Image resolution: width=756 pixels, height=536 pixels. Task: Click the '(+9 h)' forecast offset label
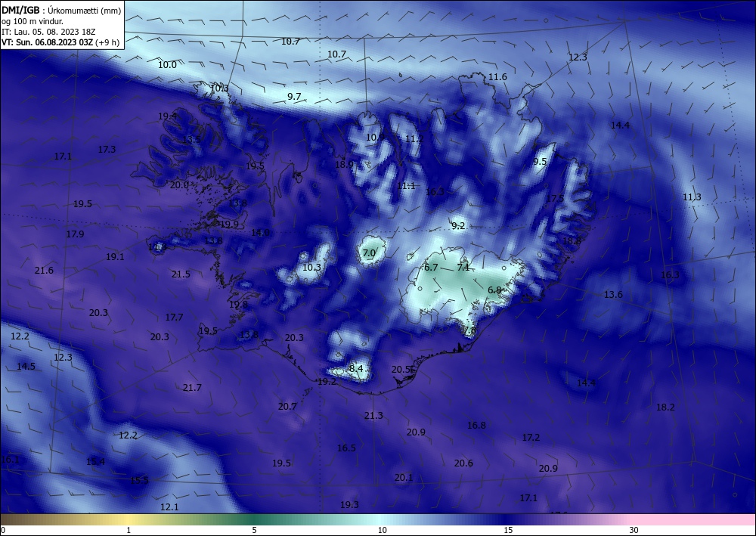(107, 42)
